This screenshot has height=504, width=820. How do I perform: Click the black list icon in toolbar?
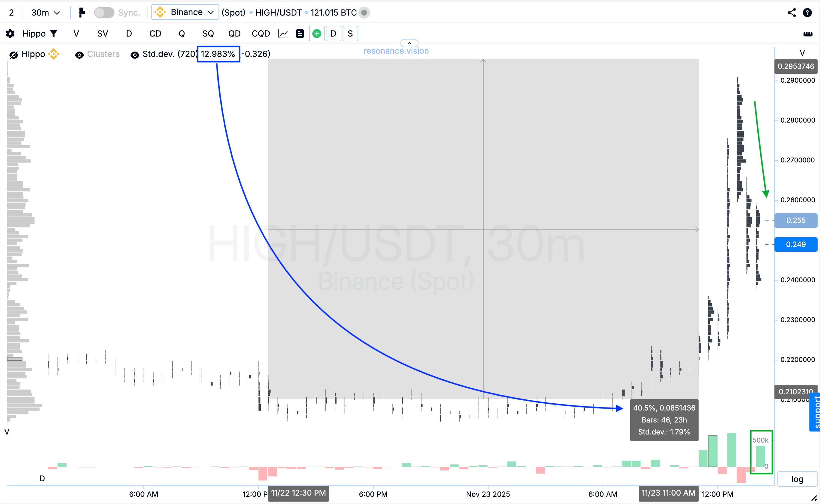(x=300, y=34)
